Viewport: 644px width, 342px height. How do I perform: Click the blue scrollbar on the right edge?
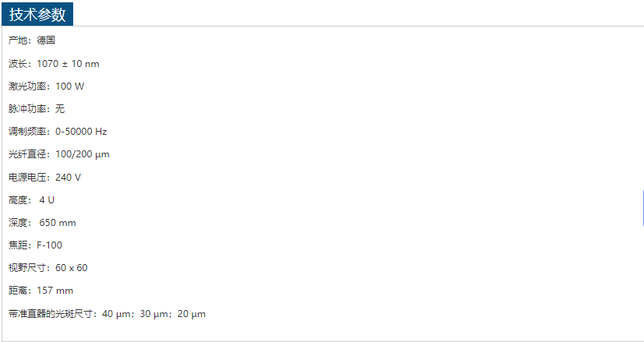pyautogui.click(x=642, y=206)
